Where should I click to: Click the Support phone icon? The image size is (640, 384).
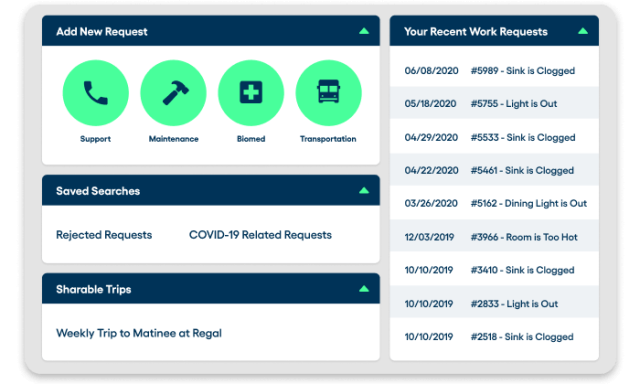click(x=96, y=93)
